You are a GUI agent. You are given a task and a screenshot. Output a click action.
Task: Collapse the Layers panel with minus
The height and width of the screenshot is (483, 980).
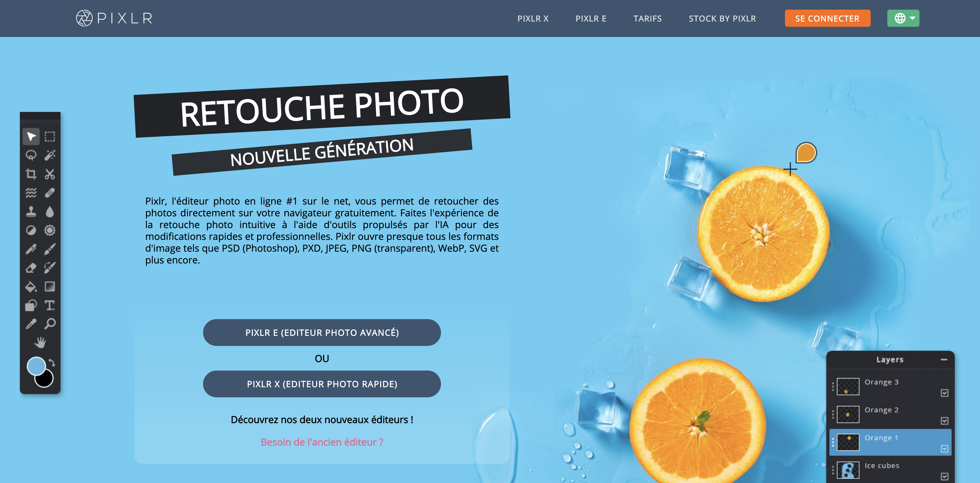(944, 359)
